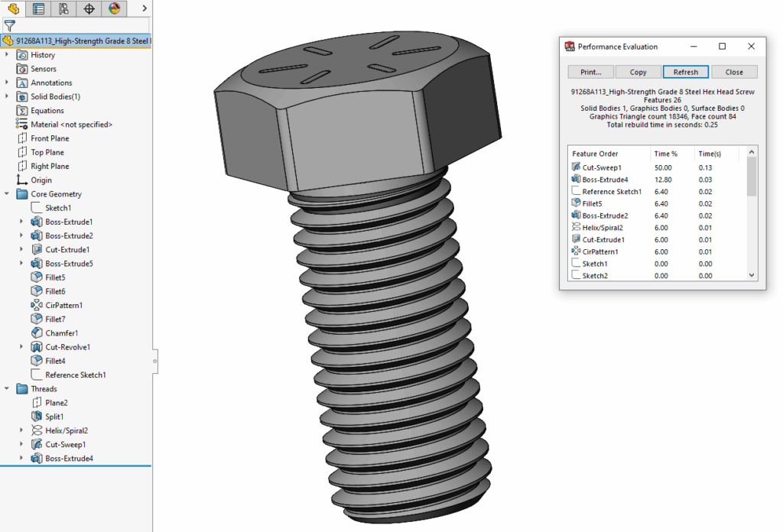783x532 pixels.
Task: Select Chamfer1 in the feature tree
Action: [x=61, y=333]
